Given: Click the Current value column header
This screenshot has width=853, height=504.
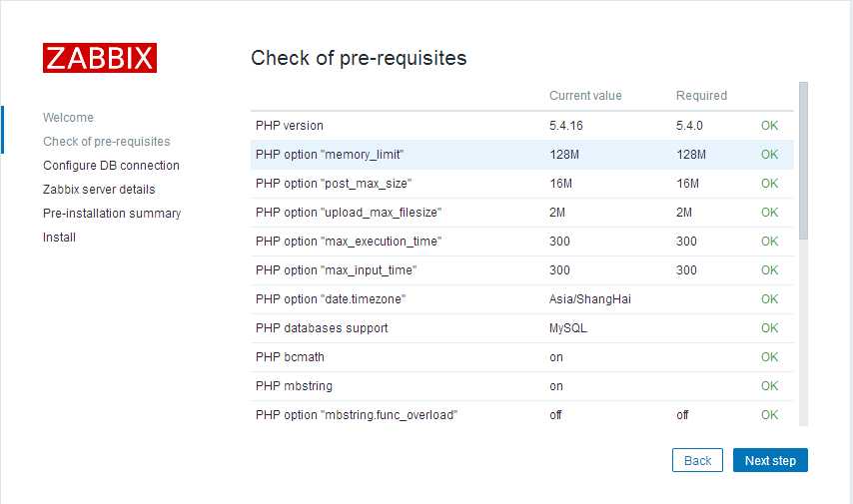Looking at the screenshot, I should click(585, 96).
